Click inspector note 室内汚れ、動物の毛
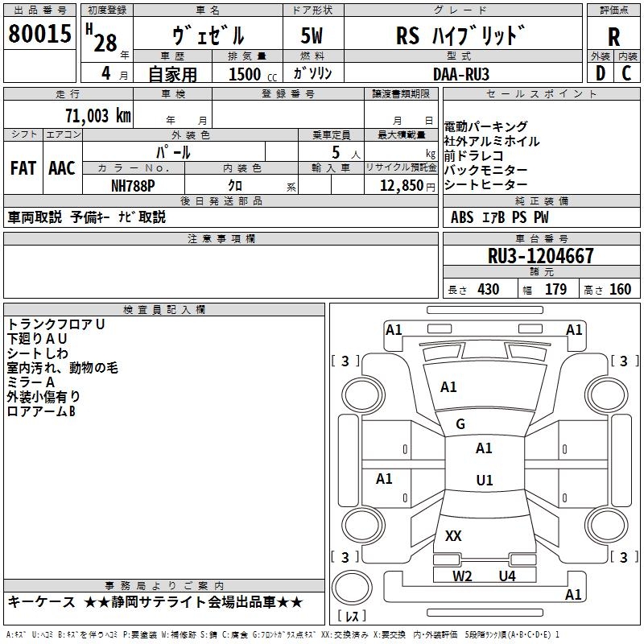Image resolution: width=644 pixels, height=644 pixels. 63,368
